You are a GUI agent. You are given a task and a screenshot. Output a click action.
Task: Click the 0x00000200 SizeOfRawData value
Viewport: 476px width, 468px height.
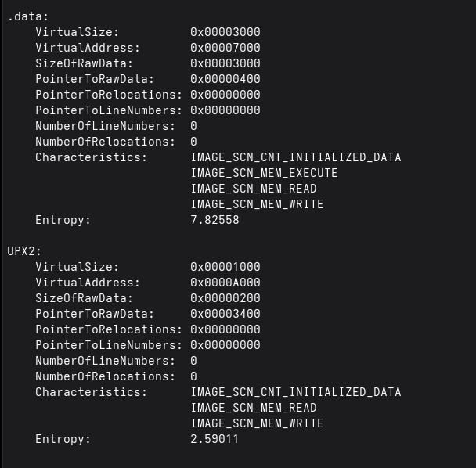225,298
